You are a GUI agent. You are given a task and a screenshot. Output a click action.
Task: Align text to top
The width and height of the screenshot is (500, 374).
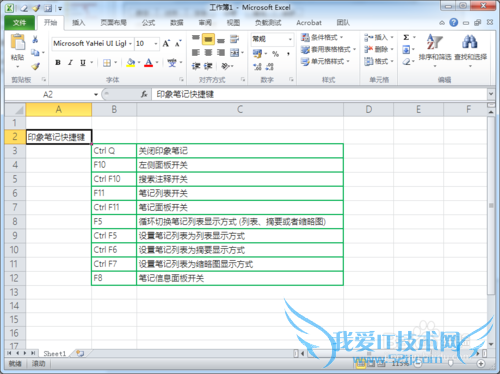coord(196,39)
